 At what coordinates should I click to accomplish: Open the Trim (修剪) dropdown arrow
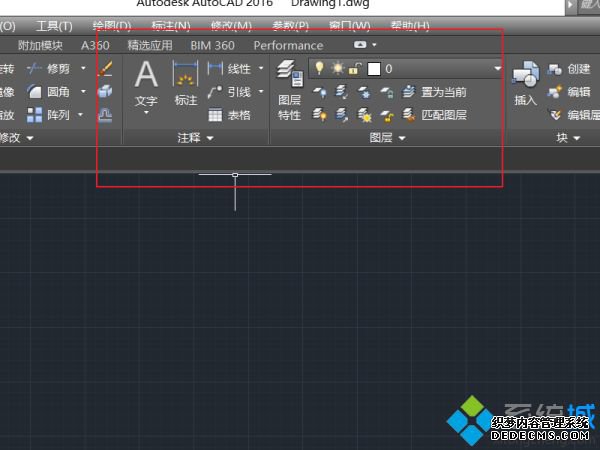(x=83, y=68)
